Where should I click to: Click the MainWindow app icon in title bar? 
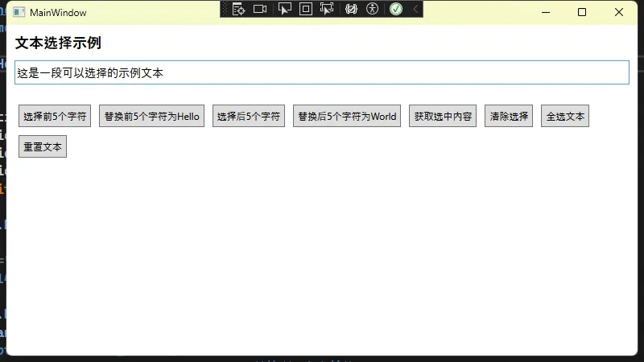(19, 12)
